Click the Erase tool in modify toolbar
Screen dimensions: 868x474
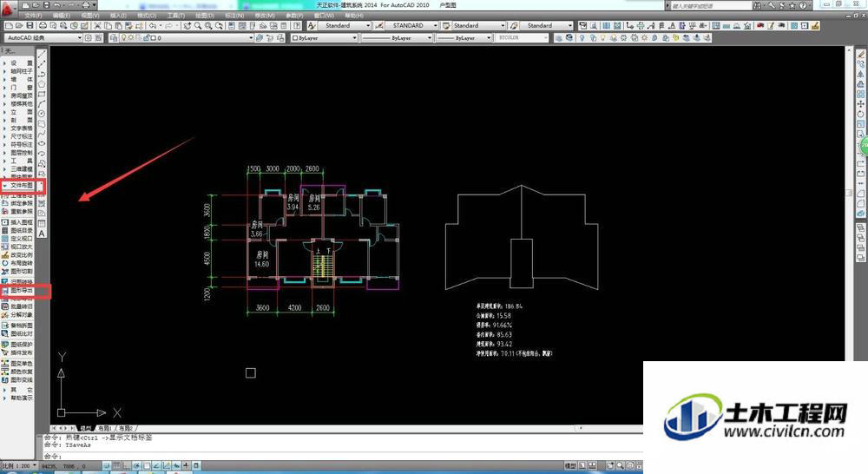(x=861, y=55)
